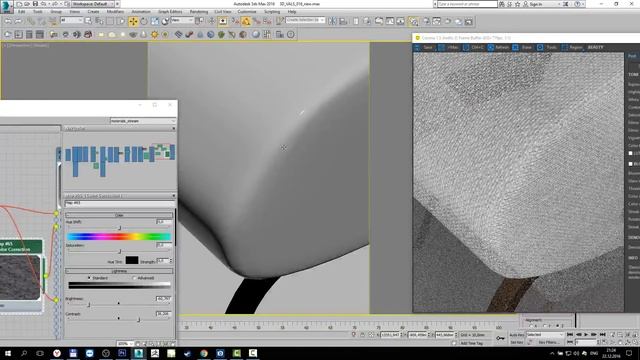
Task: Select the Move tool in the main toolbar
Action: 133,21
